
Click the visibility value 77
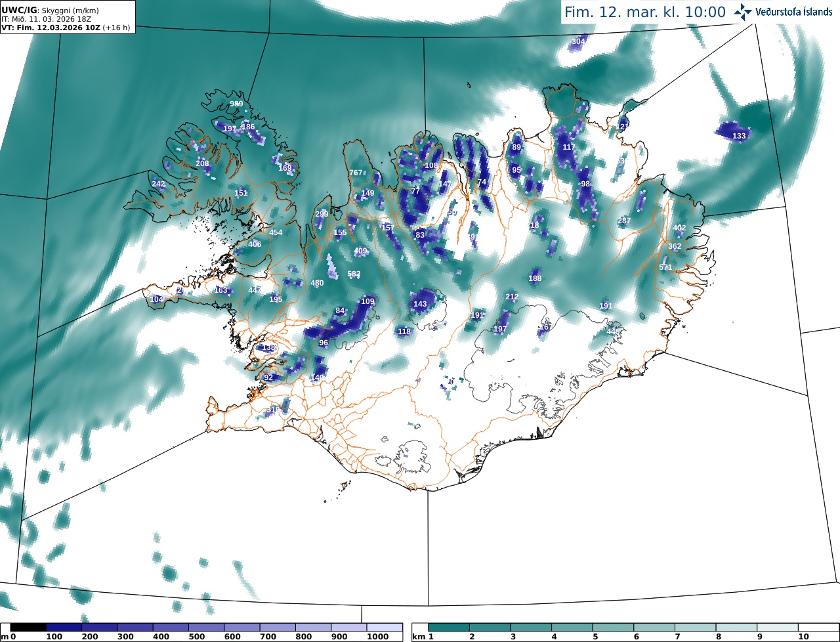(x=415, y=190)
